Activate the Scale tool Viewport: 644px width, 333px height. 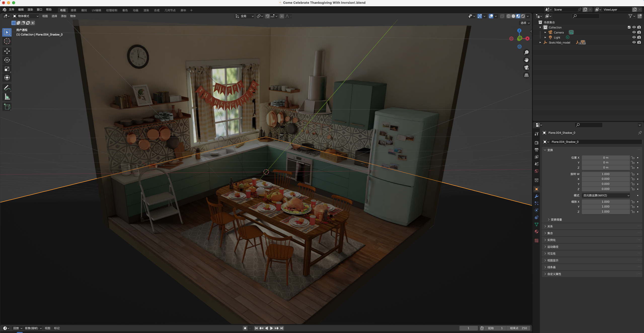(7, 69)
